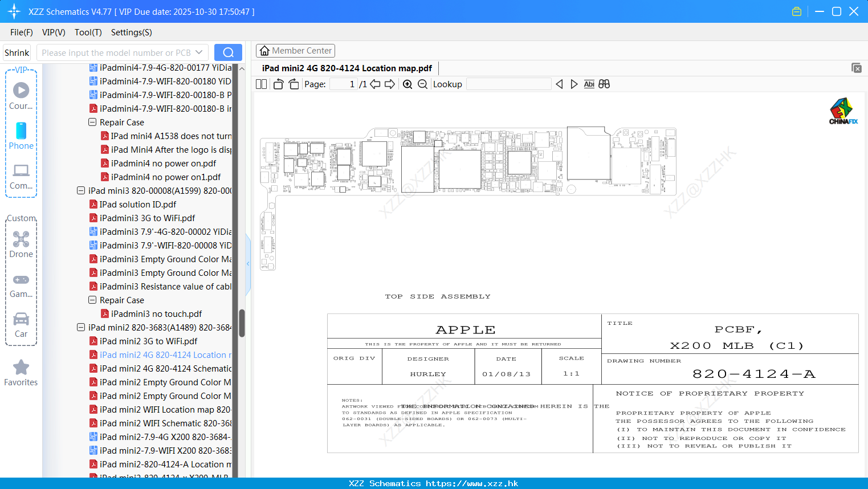Open iPad mini2 4G 820-4124 Schematic

point(160,368)
